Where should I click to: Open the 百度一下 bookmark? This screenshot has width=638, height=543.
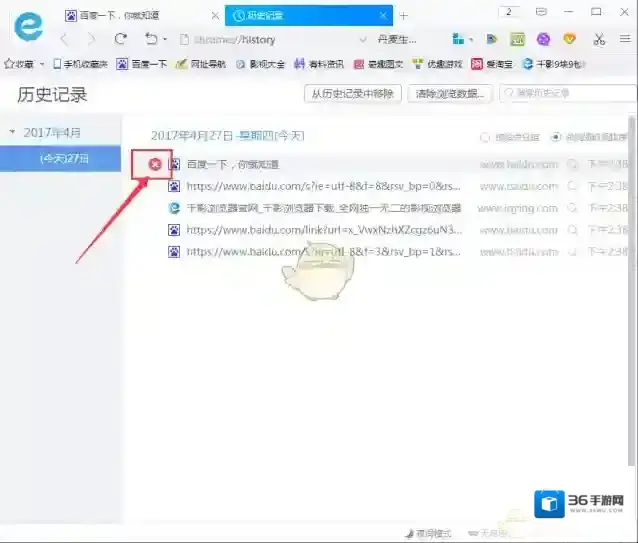pos(142,64)
